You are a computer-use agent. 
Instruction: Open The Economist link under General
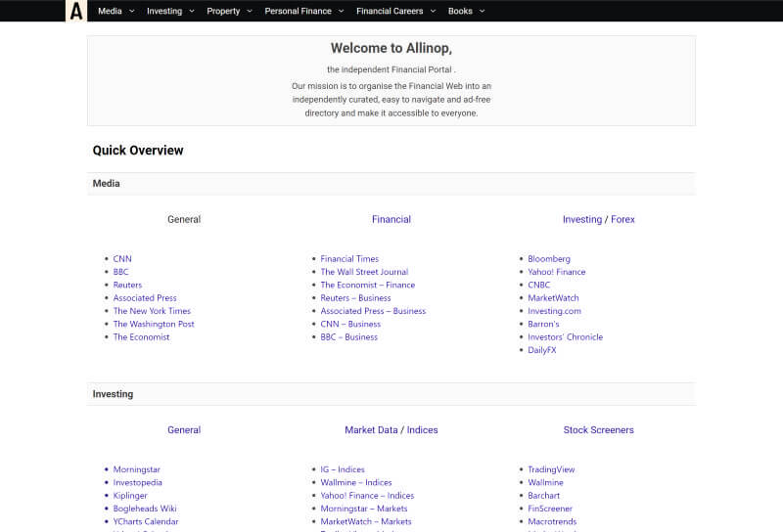pos(141,336)
